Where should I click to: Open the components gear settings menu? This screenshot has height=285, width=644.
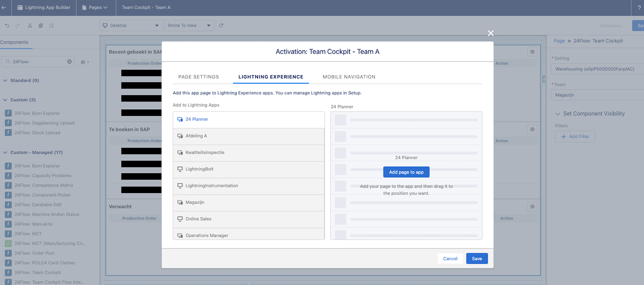84,62
